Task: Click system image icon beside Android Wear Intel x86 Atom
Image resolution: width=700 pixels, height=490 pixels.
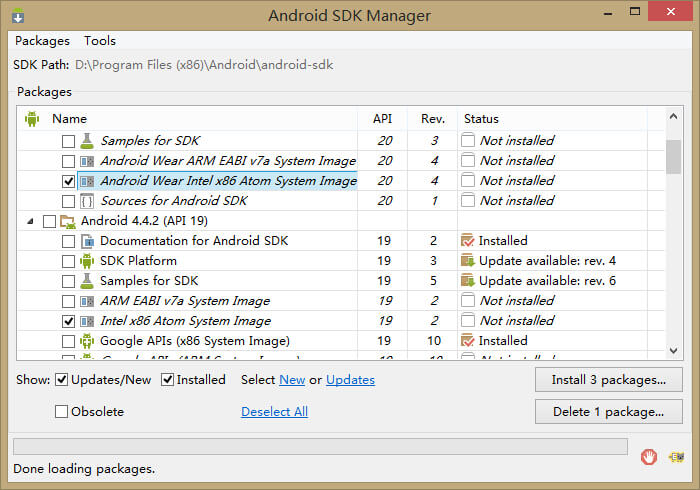Action: tap(87, 181)
